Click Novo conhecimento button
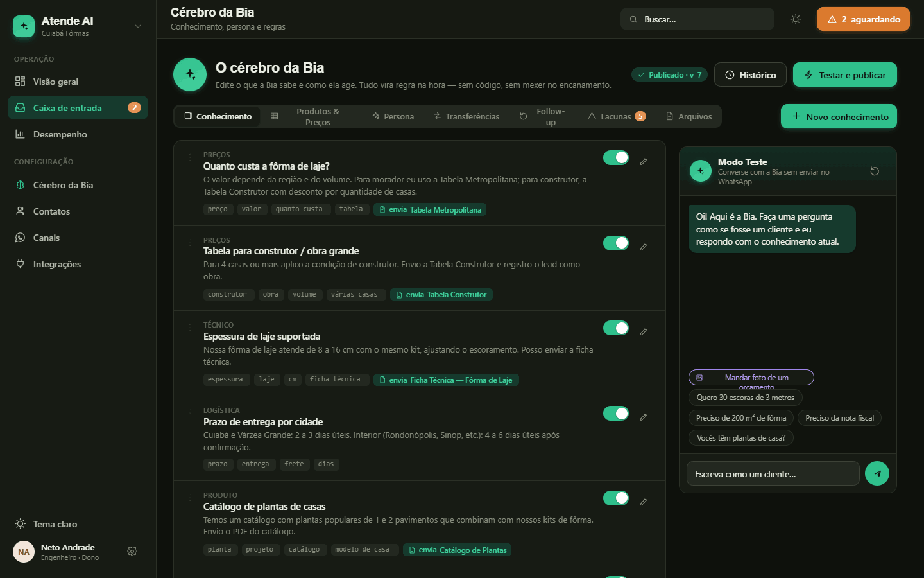924x578 pixels. (x=839, y=116)
